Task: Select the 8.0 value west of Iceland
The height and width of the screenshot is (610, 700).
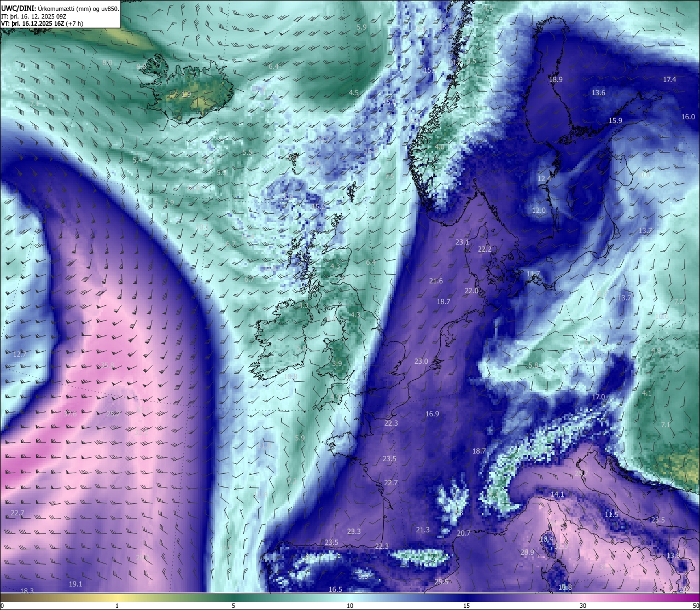Action: point(107,62)
